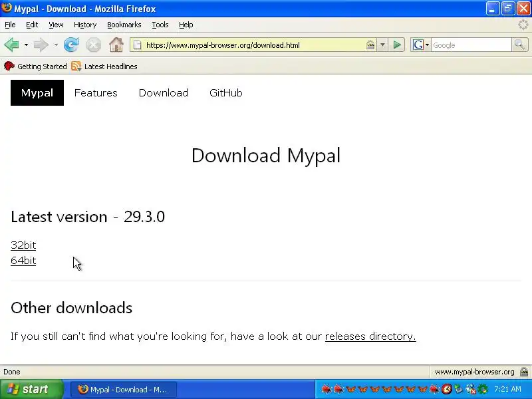Click into the URL address field
This screenshot has width=532, height=399.
click(255, 45)
